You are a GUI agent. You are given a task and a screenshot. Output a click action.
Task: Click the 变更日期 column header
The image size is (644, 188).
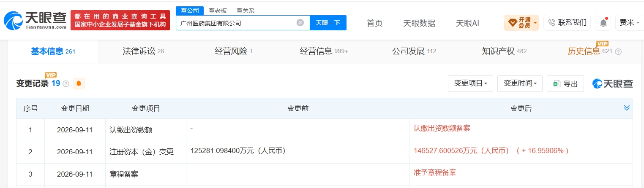tap(75, 108)
